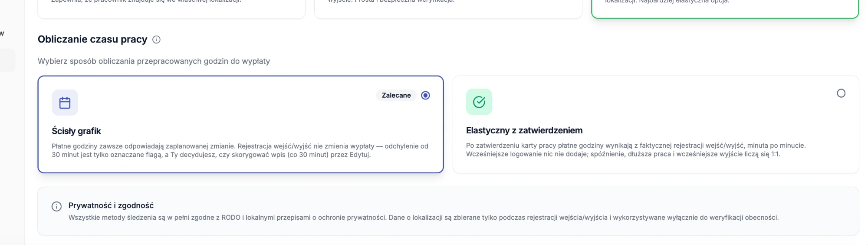Select the Ścisły grafik radio button
Image resolution: width=868 pixels, height=245 pixels.
tap(425, 95)
